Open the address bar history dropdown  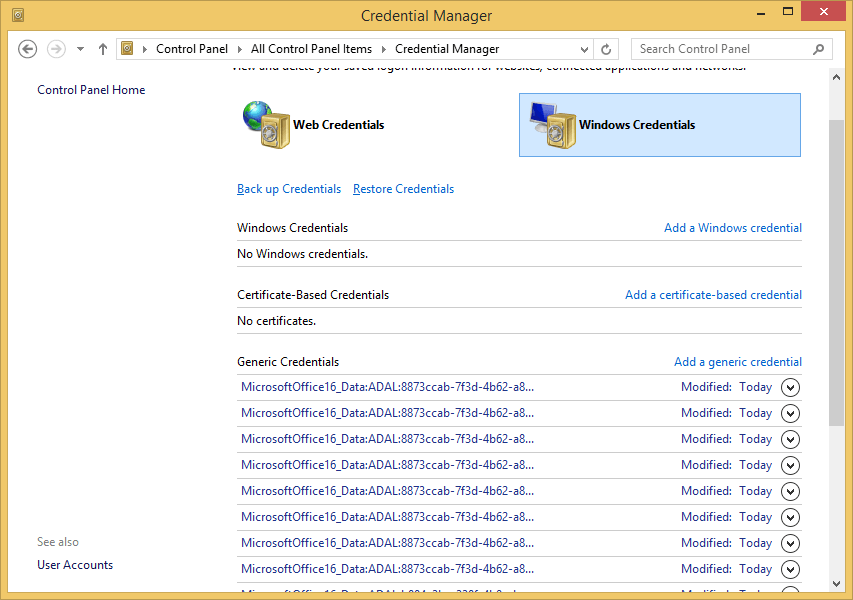click(584, 50)
